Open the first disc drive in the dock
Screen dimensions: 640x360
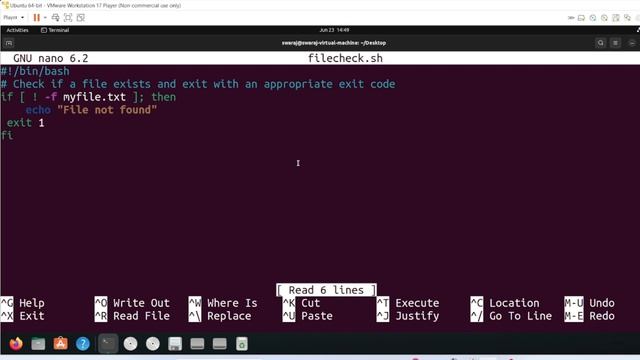131,344
